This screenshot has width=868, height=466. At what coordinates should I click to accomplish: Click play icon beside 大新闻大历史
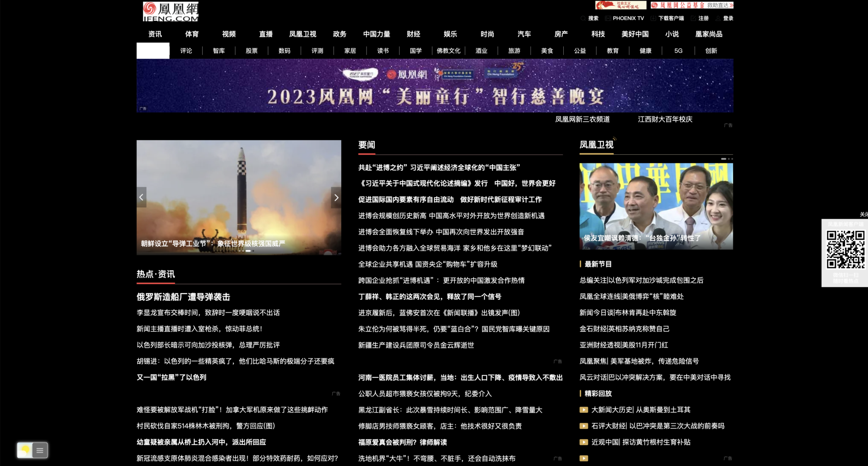coord(584,410)
